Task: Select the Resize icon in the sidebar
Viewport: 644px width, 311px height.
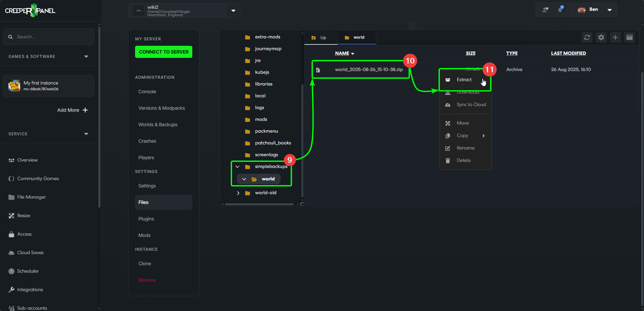Action: click(x=11, y=215)
